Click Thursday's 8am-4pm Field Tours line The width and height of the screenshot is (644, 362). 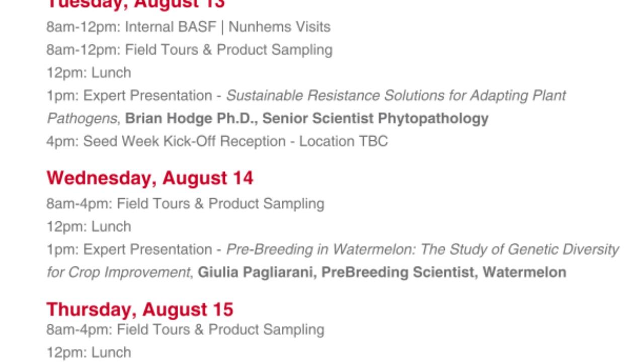coord(185,330)
